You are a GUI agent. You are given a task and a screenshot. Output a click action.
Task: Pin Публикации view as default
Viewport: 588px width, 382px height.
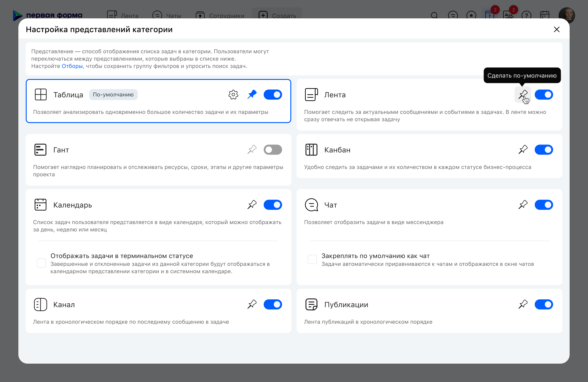pos(523,305)
